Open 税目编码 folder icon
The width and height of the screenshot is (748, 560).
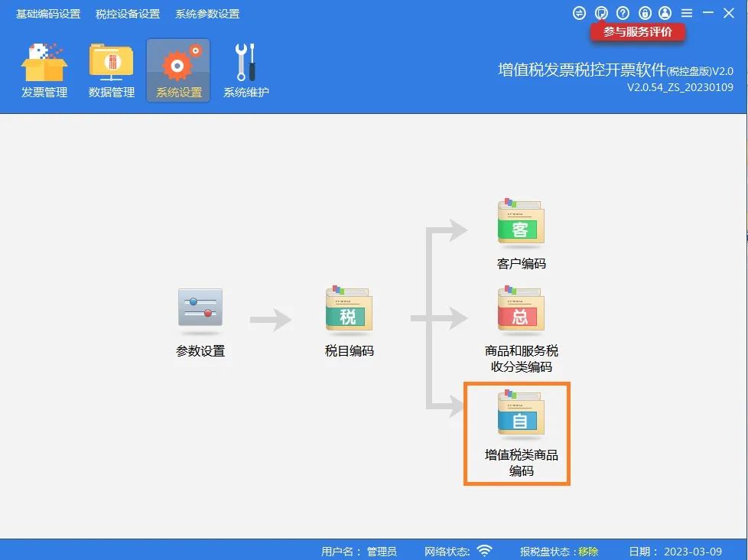click(x=349, y=308)
